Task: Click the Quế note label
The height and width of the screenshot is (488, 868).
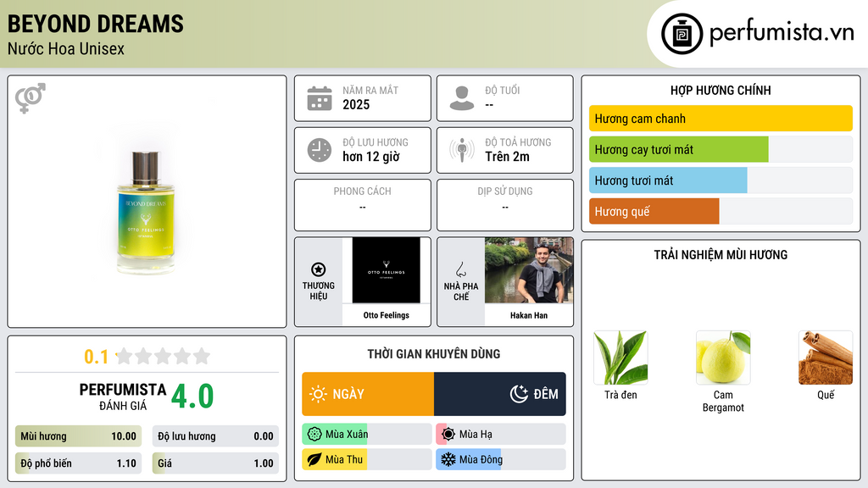Action: [x=826, y=395]
